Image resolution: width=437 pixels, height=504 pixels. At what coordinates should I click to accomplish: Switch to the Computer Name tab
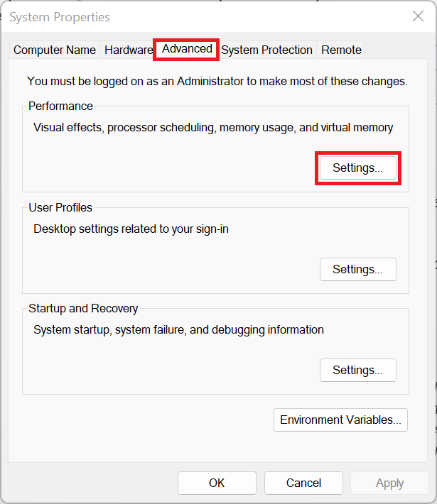coord(55,50)
